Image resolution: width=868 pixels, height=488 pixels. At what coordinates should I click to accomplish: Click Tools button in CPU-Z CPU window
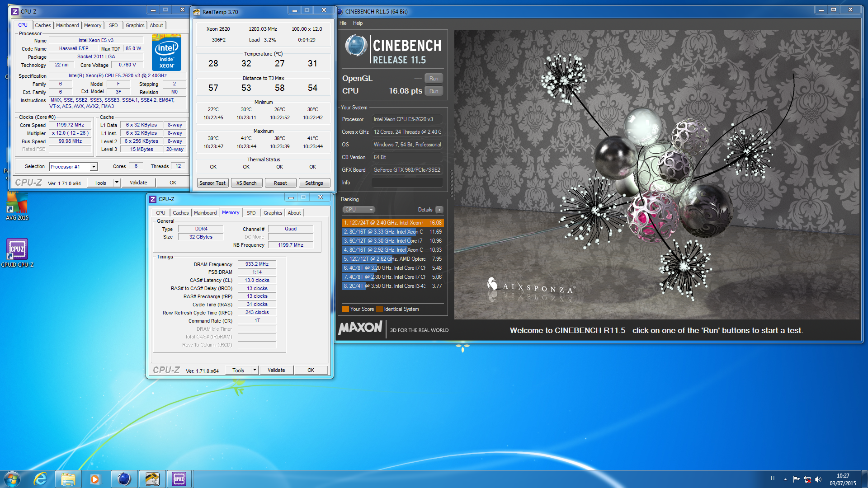click(x=100, y=183)
